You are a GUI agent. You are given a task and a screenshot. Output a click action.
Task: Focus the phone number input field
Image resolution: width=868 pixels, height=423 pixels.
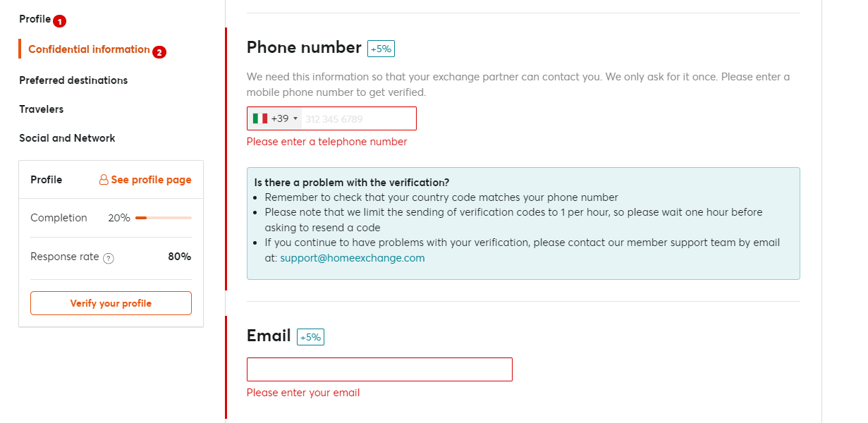pyautogui.click(x=359, y=118)
